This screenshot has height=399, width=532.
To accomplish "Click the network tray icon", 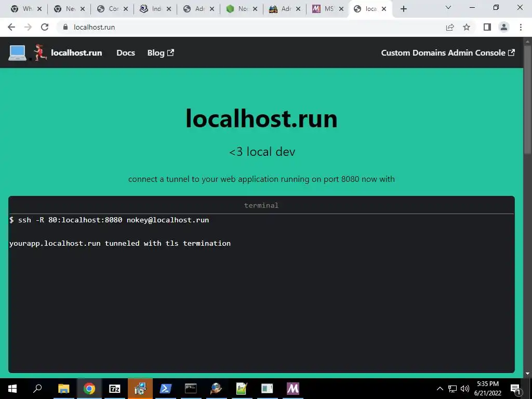I will pyautogui.click(x=453, y=389).
